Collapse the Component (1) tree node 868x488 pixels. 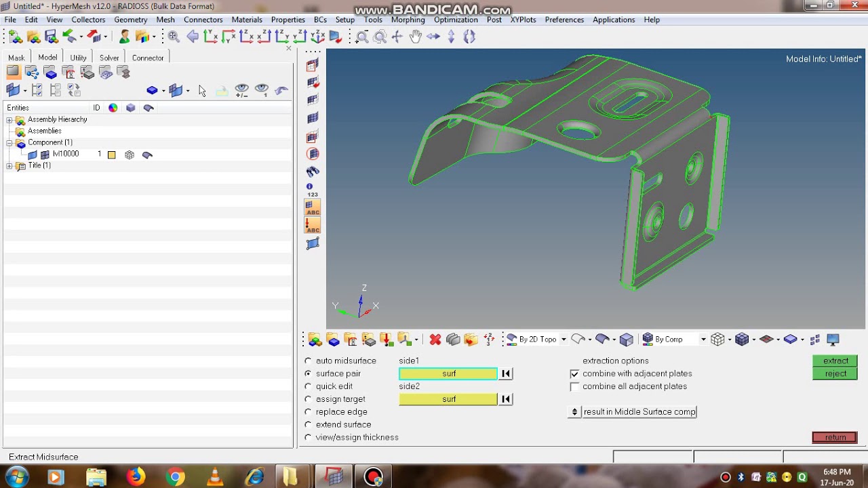click(x=9, y=143)
